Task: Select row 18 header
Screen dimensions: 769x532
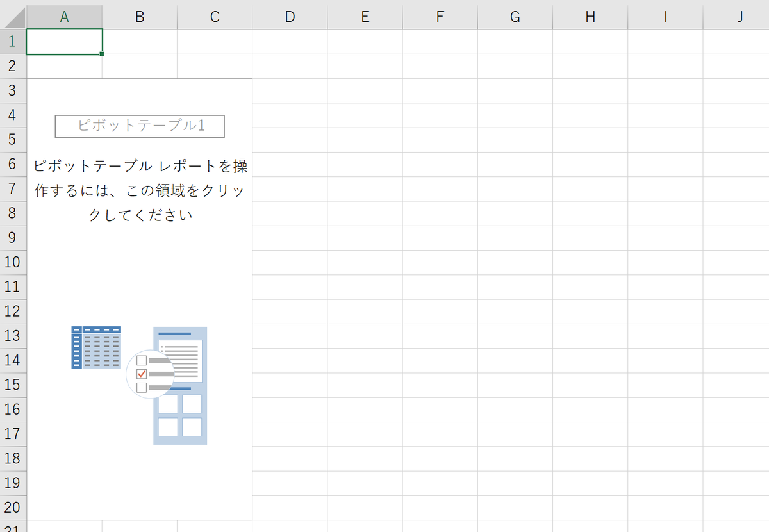Action: click(13, 458)
